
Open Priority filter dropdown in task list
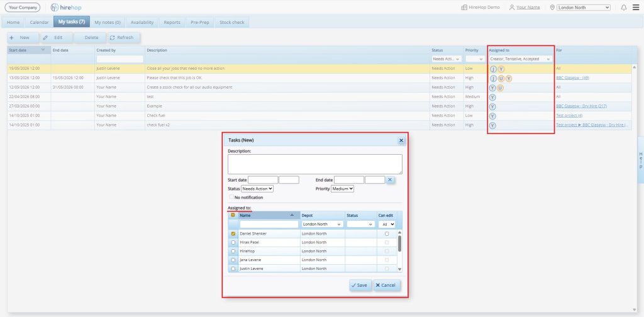(475, 59)
